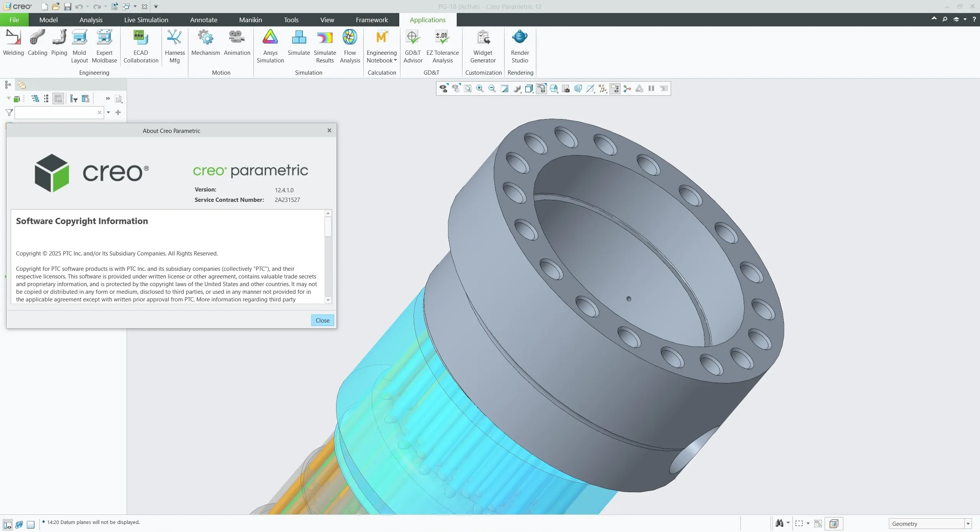
Task: Toggle the 3D box select icon
Action: pyautogui.click(x=834, y=523)
